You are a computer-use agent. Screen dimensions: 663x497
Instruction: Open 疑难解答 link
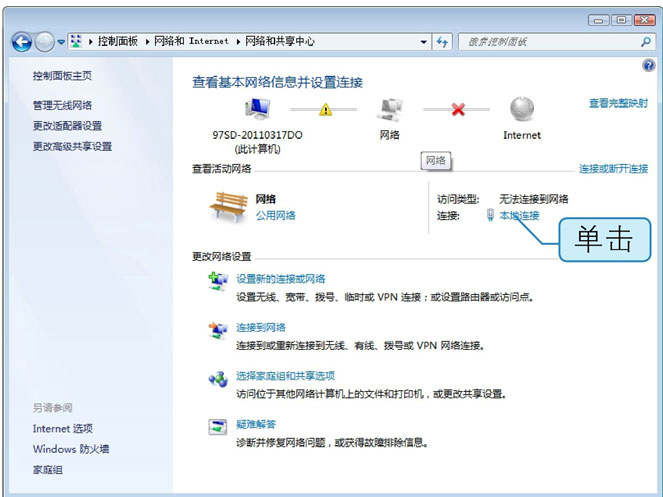point(256,424)
